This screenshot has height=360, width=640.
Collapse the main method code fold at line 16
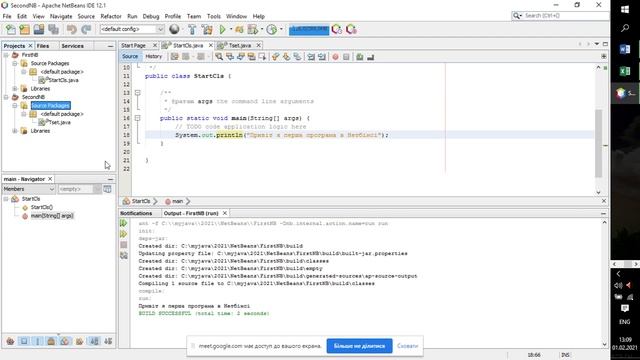pos(138,118)
